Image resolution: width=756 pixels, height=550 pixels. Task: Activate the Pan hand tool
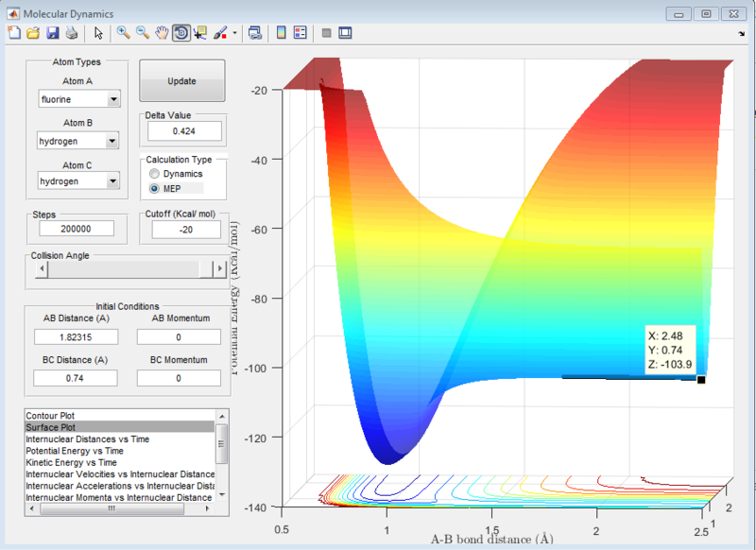162,33
